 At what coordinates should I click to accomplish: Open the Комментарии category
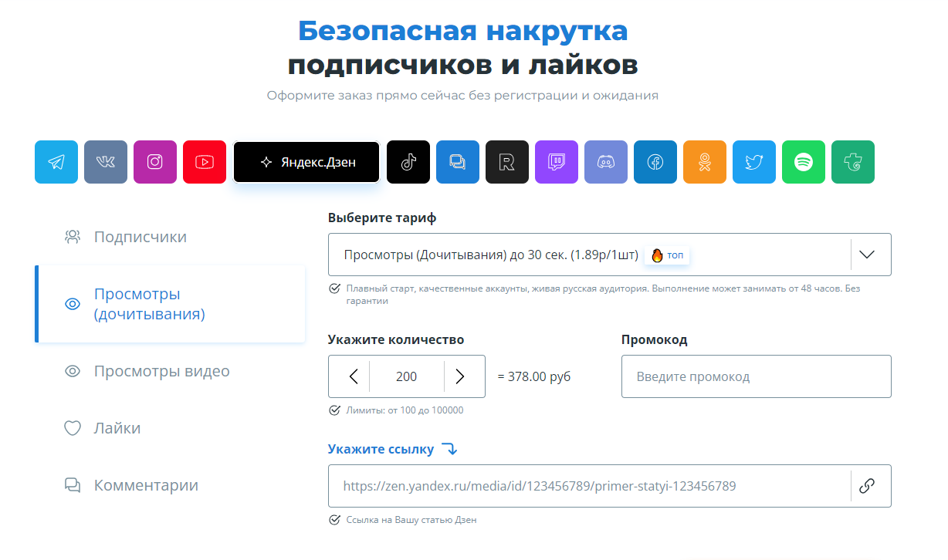click(170, 485)
